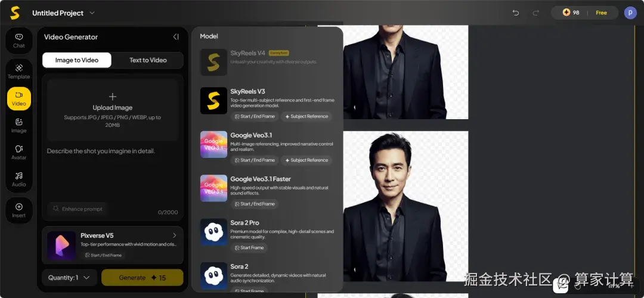Open the Quantity: 1 dropdown
The image size is (644, 298).
coord(69,278)
